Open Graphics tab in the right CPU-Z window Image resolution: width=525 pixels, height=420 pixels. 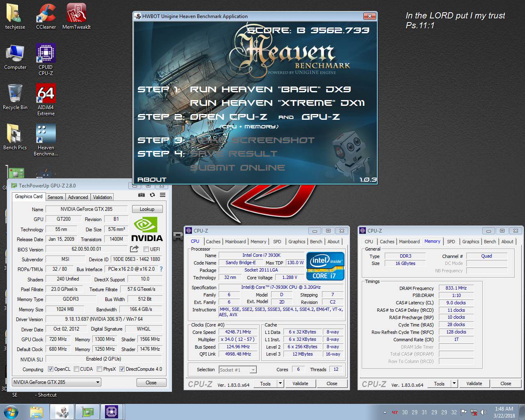(471, 242)
